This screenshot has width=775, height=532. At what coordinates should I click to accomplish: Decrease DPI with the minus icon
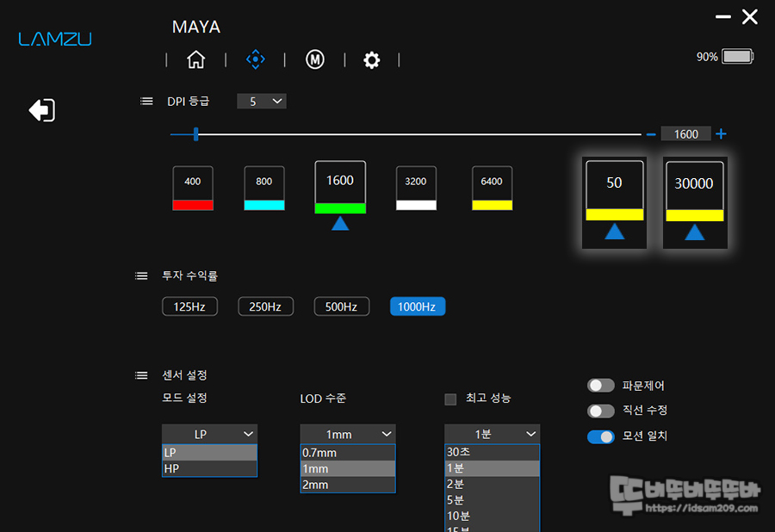click(x=651, y=134)
